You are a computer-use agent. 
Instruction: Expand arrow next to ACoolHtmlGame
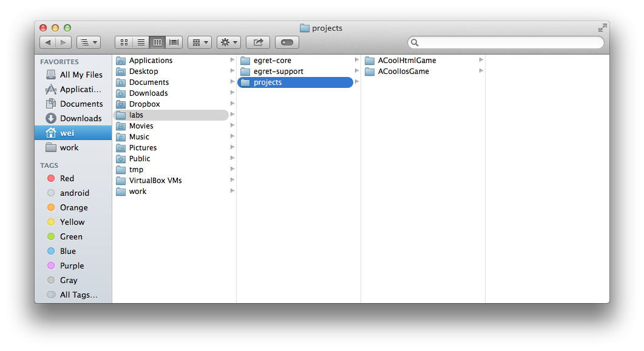point(481,60)
